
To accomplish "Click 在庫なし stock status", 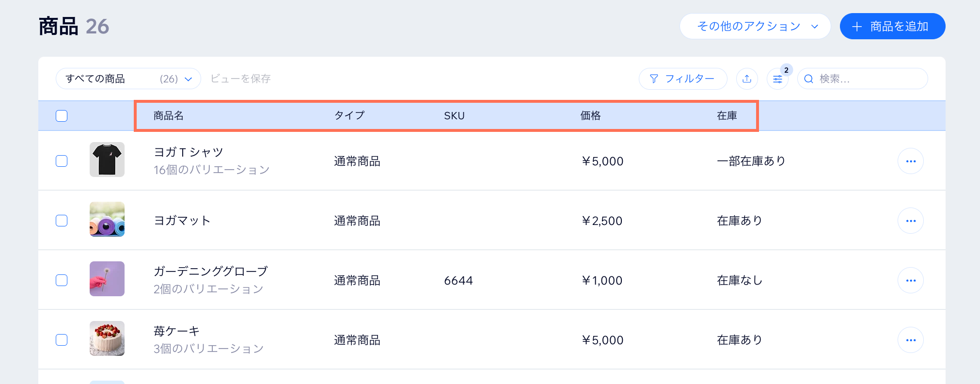I will tap(740, 280).
